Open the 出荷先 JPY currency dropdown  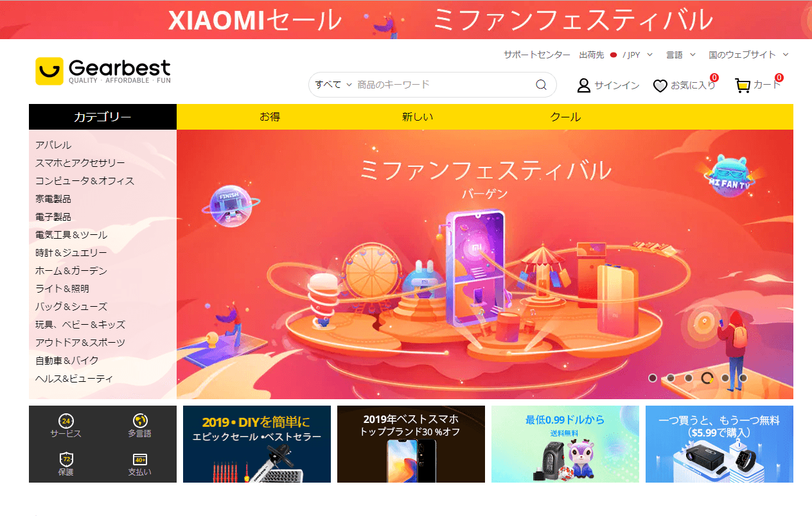point(616,55)
